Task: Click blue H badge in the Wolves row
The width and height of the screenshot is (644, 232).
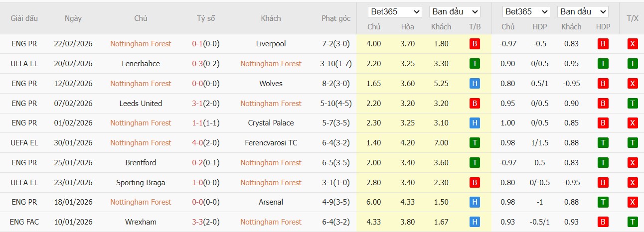Action: pyautogui.click(x=475, y=84)
